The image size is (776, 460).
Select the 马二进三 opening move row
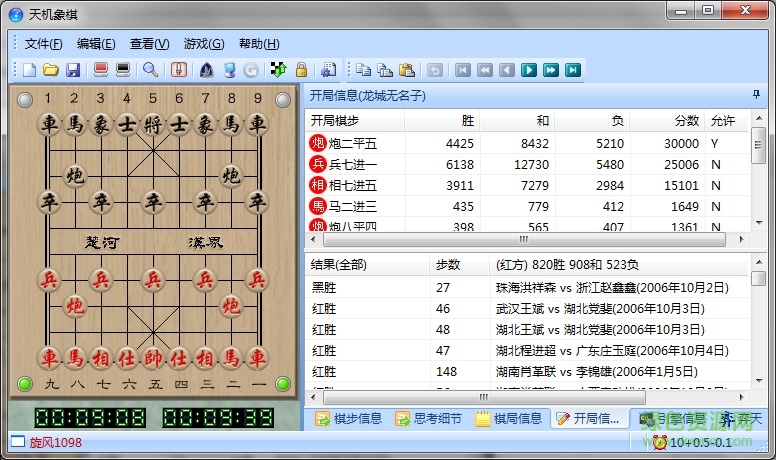pos(527,206)
